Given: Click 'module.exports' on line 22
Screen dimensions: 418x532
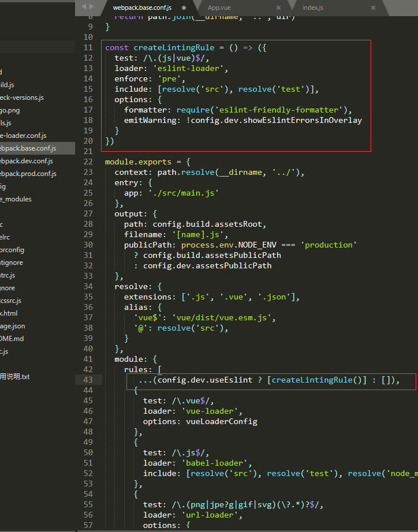Looking at the screenshot, I should 138,162.
